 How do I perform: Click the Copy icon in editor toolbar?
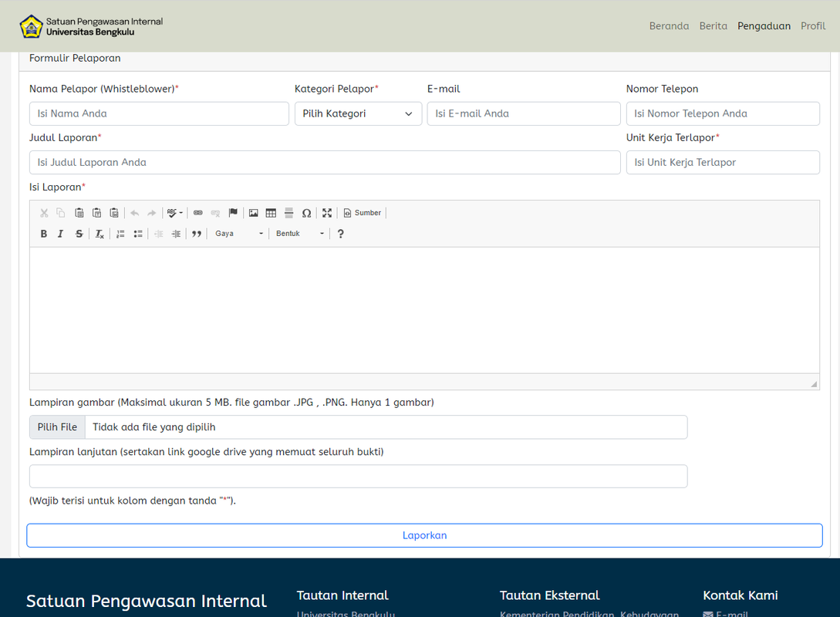(61, 213)
